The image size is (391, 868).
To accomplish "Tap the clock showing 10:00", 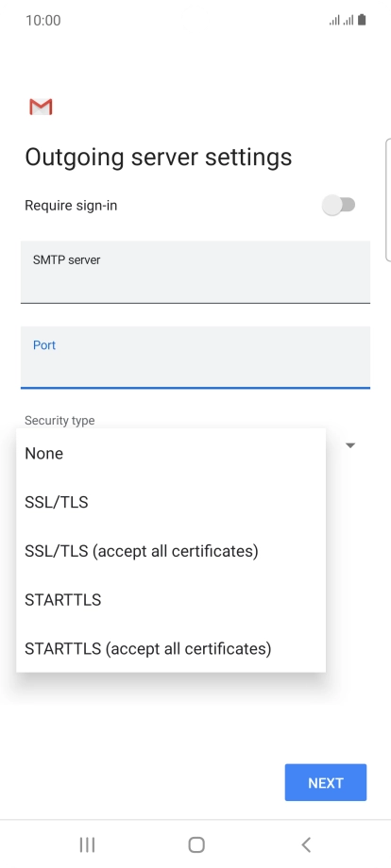I will (43, 21).
